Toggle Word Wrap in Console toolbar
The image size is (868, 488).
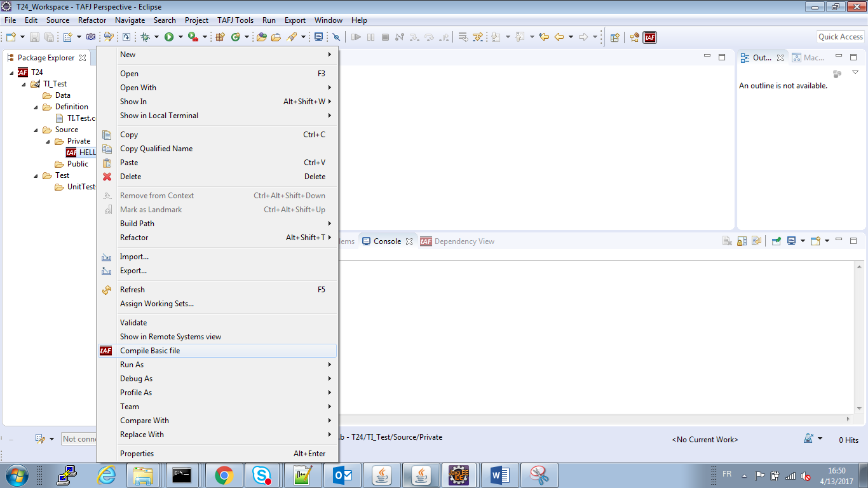click(756, 241)
